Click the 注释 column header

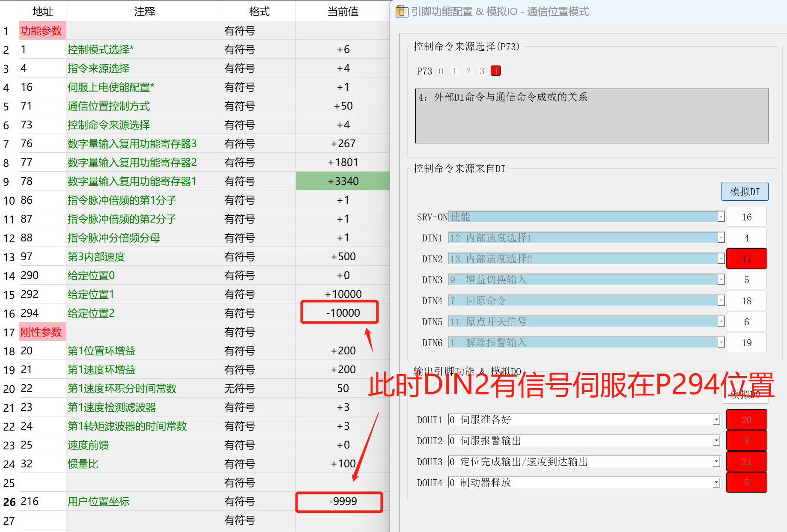[144, 12]
